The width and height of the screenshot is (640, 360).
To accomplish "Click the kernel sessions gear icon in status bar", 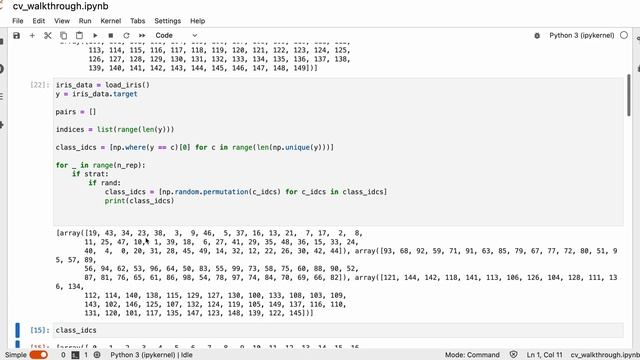I will click(97, 355).
